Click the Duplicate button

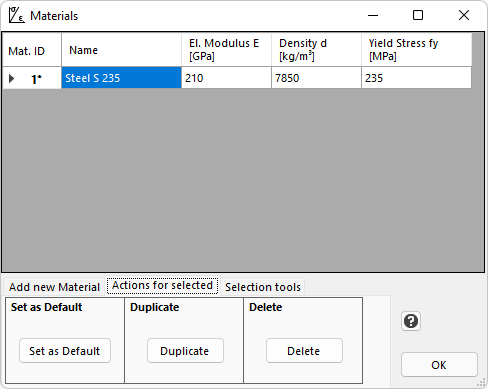[185, 351]
